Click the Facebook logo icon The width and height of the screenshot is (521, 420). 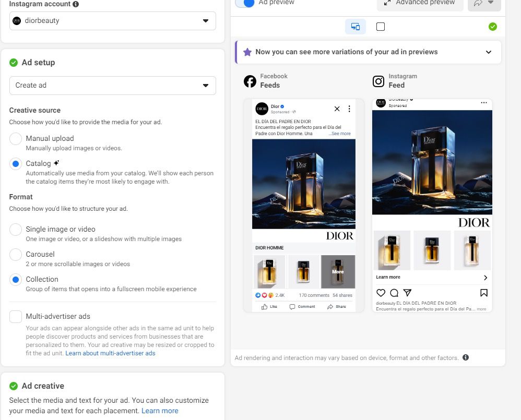(x=250, y=81)
